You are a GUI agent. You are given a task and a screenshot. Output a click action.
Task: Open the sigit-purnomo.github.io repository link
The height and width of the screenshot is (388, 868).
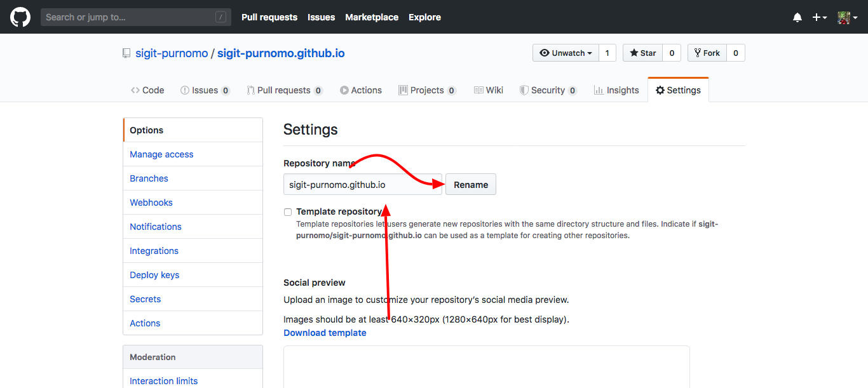(x=281, y=53)
